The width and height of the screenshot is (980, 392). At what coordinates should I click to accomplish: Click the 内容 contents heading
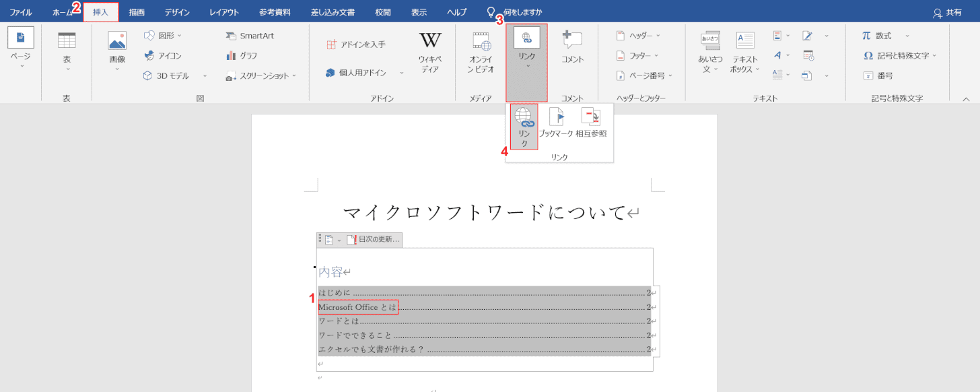click(330, 271)
